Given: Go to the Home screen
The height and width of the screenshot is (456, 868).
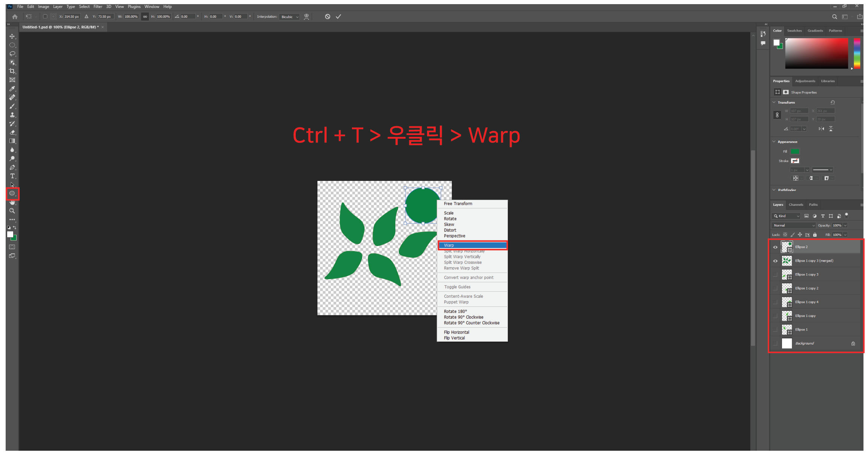Looking at the screenshot, I should coord(15,17).
